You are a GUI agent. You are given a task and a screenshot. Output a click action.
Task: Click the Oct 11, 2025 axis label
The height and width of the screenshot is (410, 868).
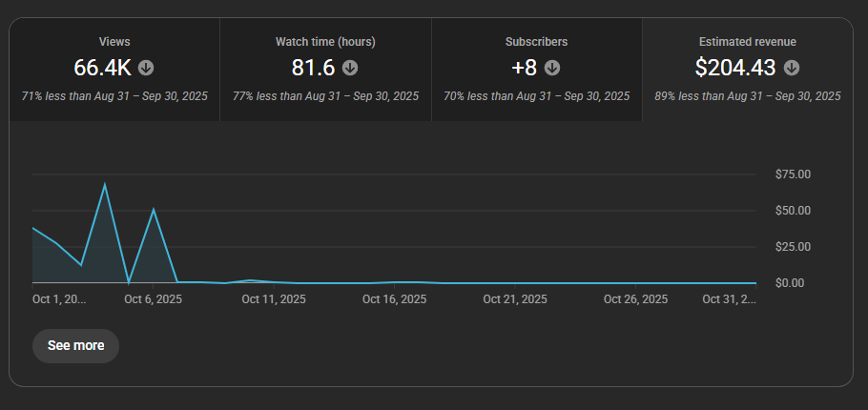[274, 299]
